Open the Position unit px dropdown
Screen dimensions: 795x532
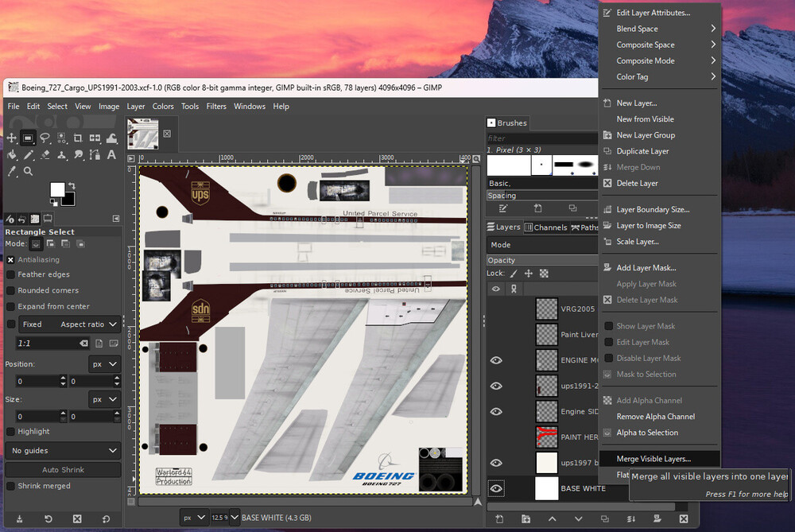104,363
